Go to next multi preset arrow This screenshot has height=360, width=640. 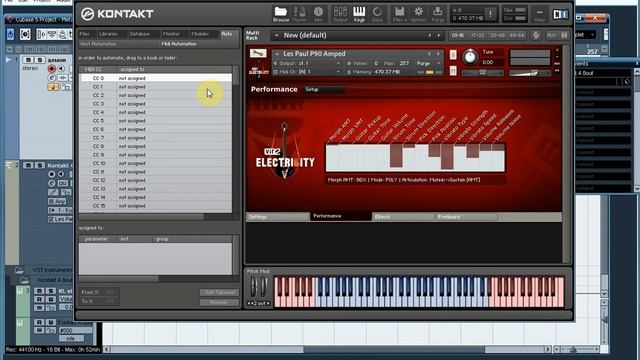(x=439, y=36)
